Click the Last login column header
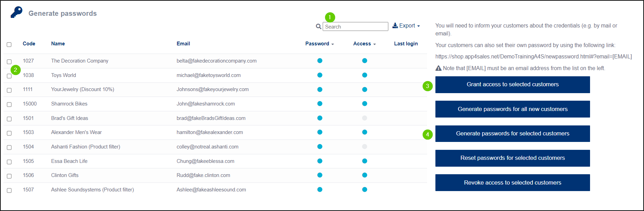The width and height of the screenshot is (644, 211). [x=406, y=43]
